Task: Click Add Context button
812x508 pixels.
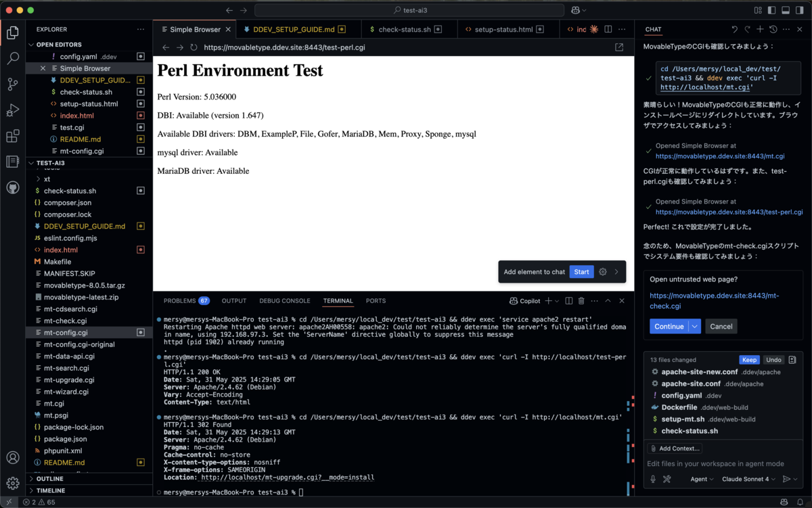Action: click(675, 448)
